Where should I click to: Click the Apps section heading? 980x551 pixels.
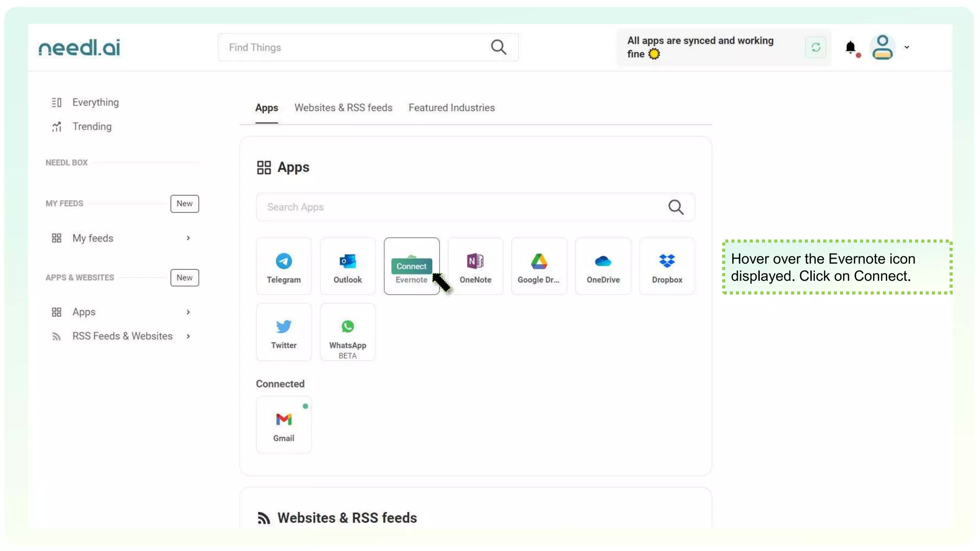pyautogui.click(x=293, y=167)
